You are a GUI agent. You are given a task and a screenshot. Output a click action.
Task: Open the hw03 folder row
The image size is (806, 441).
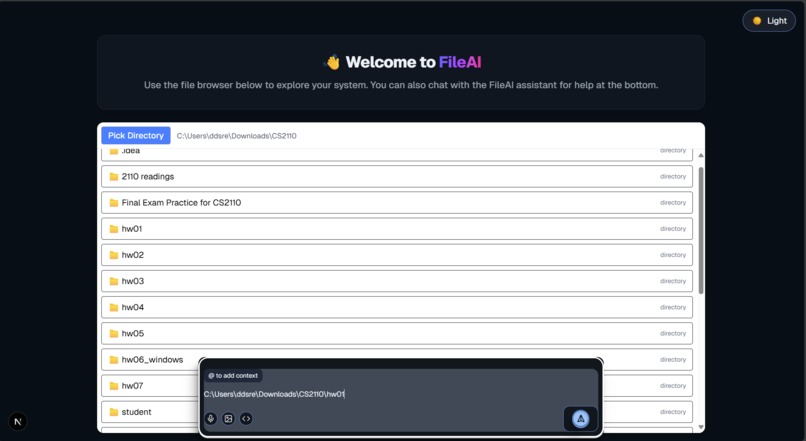[397, 281]
